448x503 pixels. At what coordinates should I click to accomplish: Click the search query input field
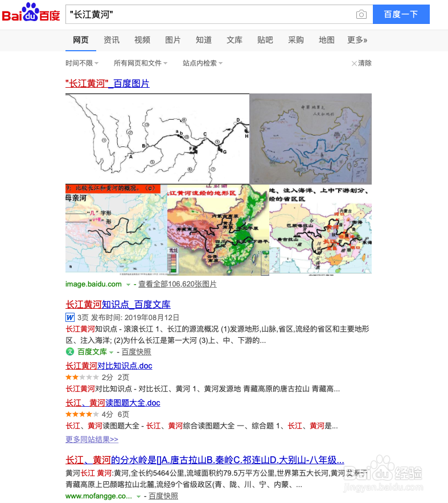pos(219,14)
